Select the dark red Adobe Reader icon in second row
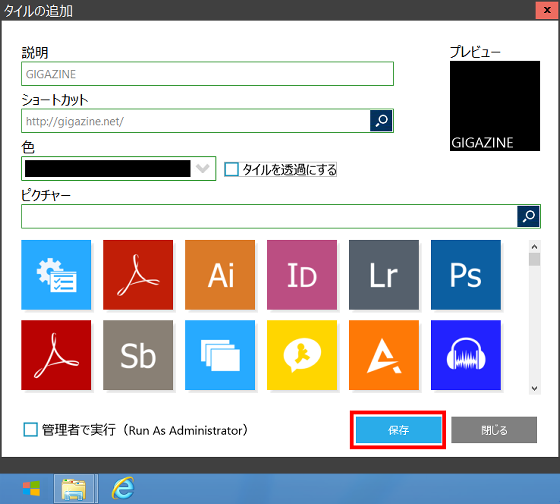560x504 pixels. click(x=56, y=355)
